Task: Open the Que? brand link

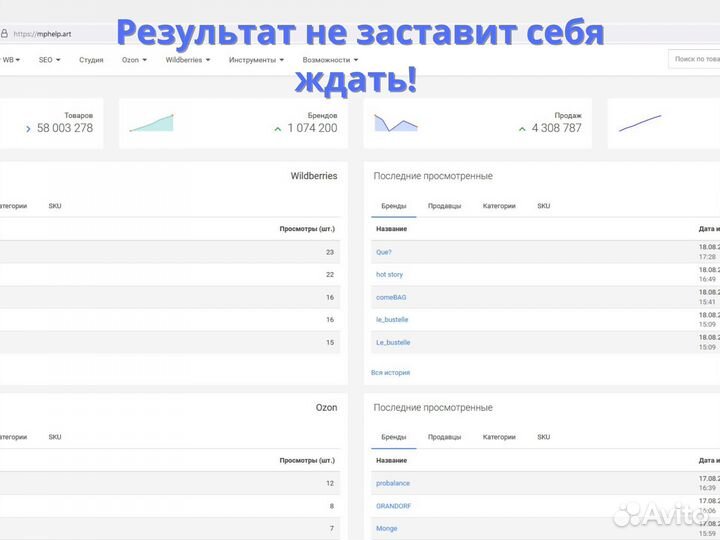Action: [x=383, y=252]
